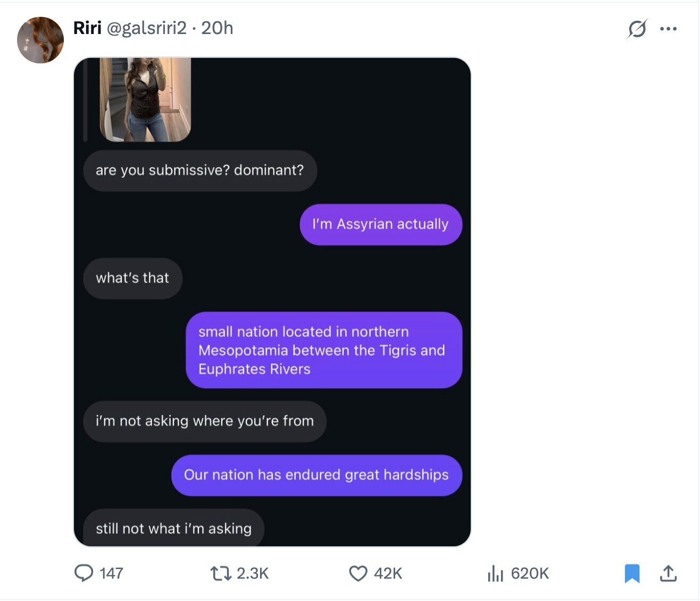Expand the three-dot more options menu

(x=668, y=29)
